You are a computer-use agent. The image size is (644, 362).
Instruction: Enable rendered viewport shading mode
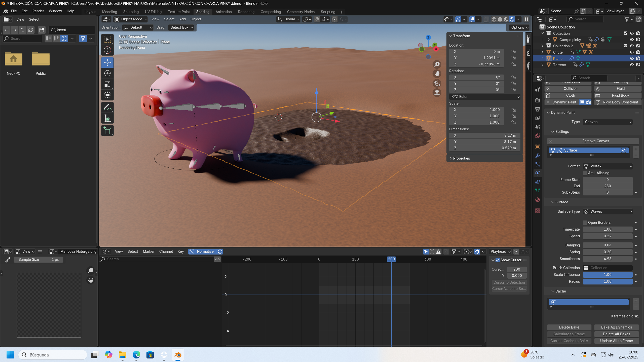pos(512,19)
